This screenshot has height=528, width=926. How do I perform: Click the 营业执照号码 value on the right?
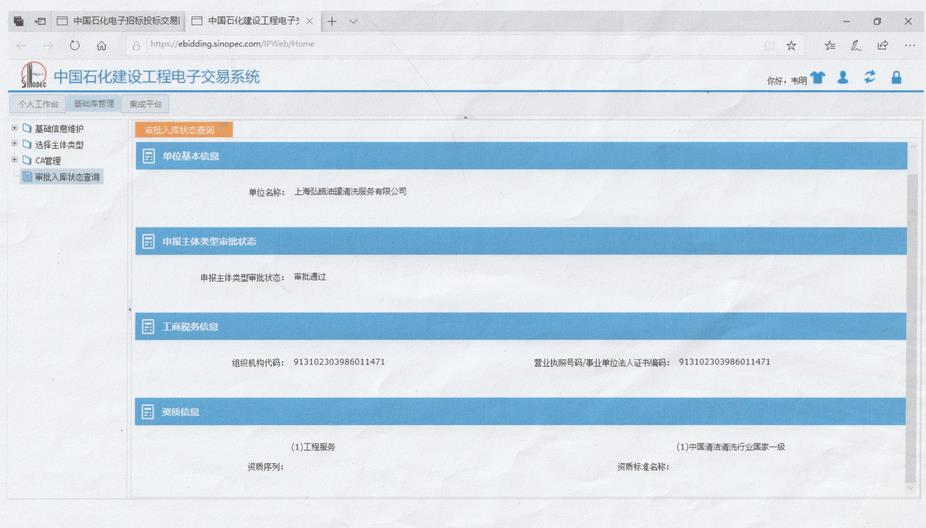pos(724,362)
